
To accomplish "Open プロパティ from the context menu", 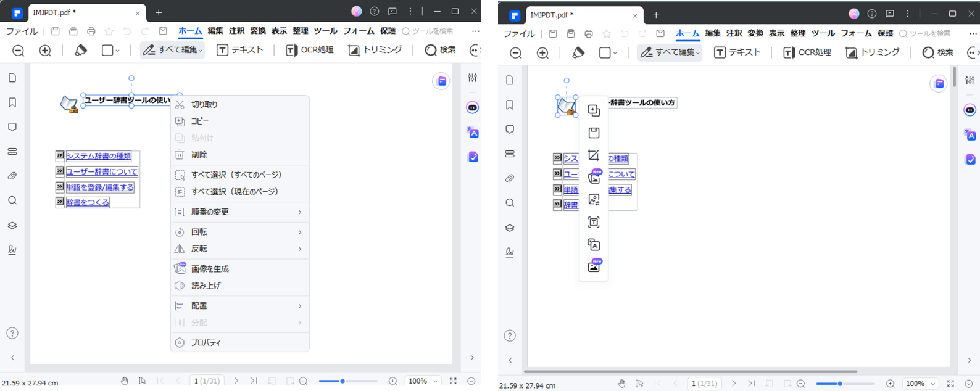I will (206, 343).
